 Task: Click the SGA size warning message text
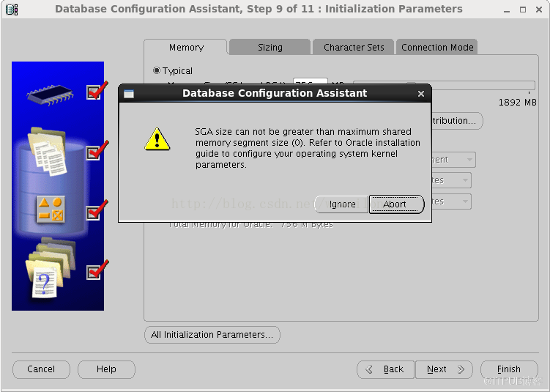click(x=308, y=148)
